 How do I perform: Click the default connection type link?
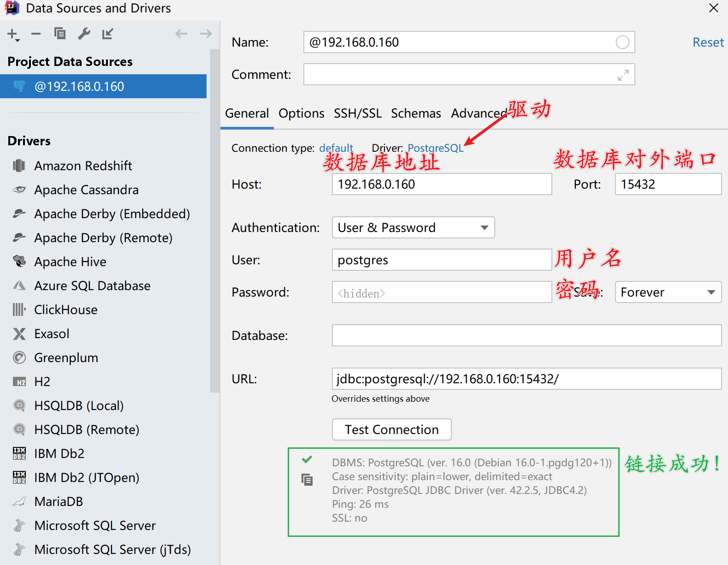point(336,148)
